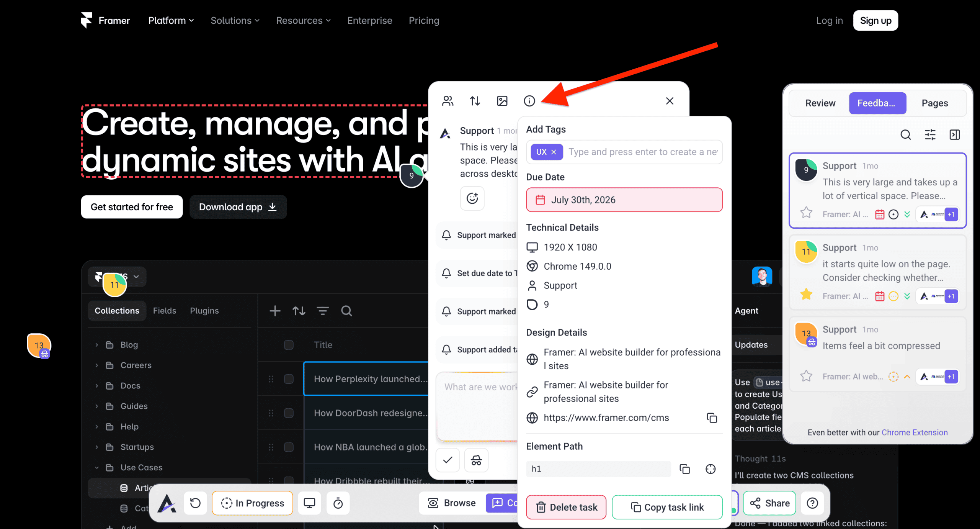The image size is (980, 529).
Task: Click the up-down arrows icon in task popup header
Action: 475,101
